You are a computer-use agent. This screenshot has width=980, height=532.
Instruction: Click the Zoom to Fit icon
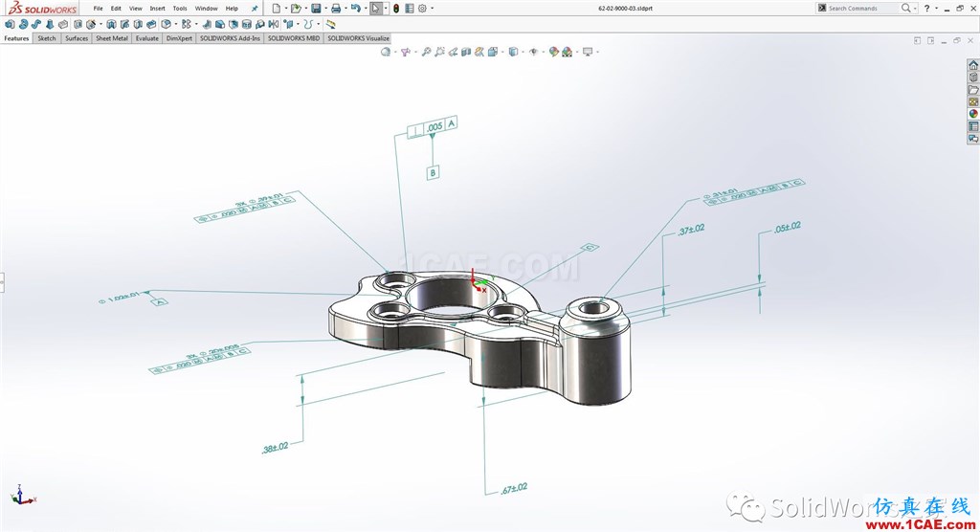coord(426,52)
